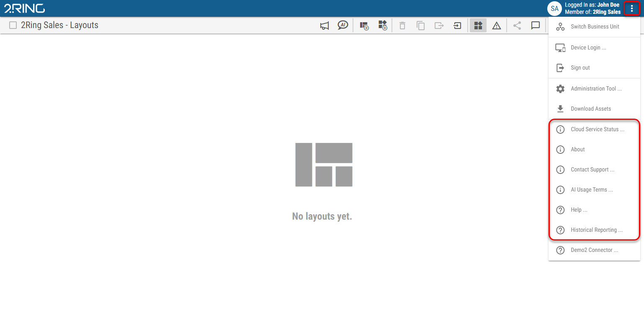Share using the share icon
This screenshot has width=644, height=324.
point(517,25)
